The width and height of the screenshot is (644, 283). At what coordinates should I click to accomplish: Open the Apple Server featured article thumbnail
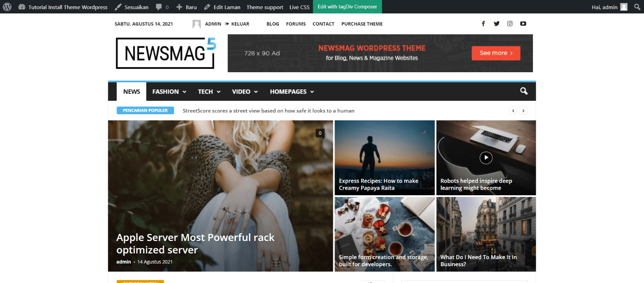[220, 181]
